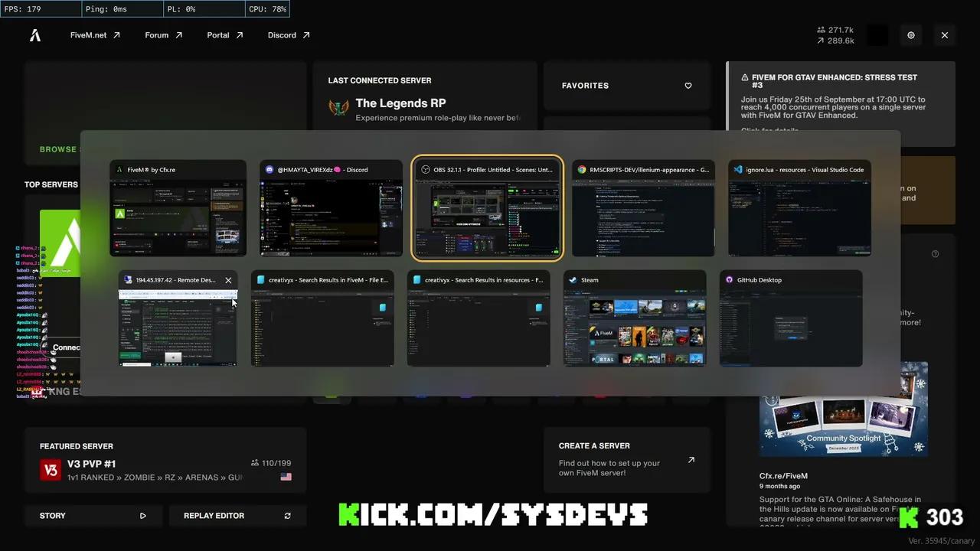Screen dimensions: 980x551
Task: Click The Legends RP server logo
Action: (x=338, y=108)
